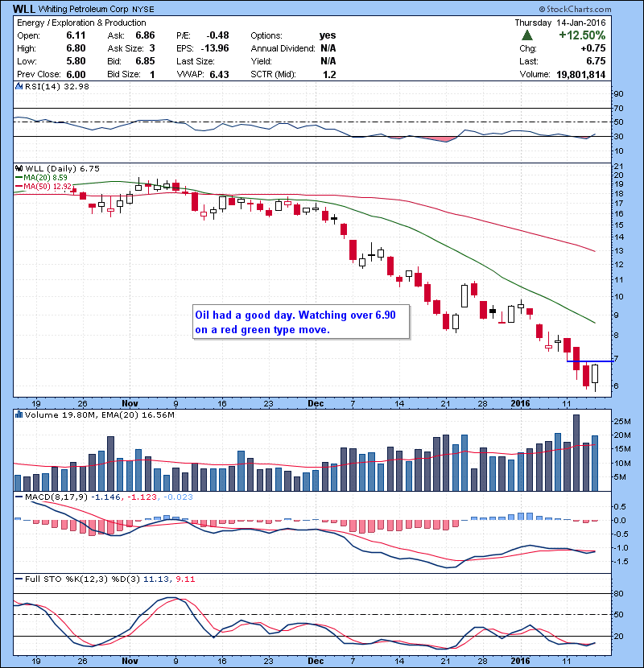Click the Whiting Petroleum Corp company name
The image size is (644, 668).
[84, 10]
